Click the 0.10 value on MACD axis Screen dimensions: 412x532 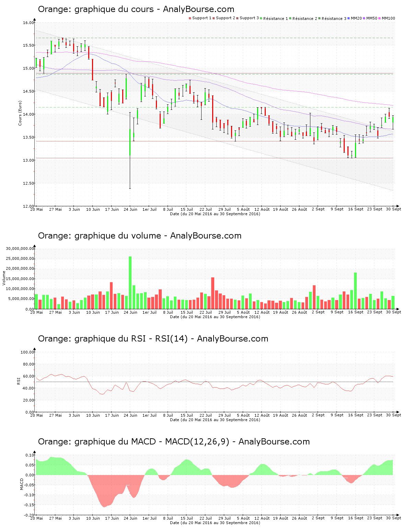(x=30, y=455)
